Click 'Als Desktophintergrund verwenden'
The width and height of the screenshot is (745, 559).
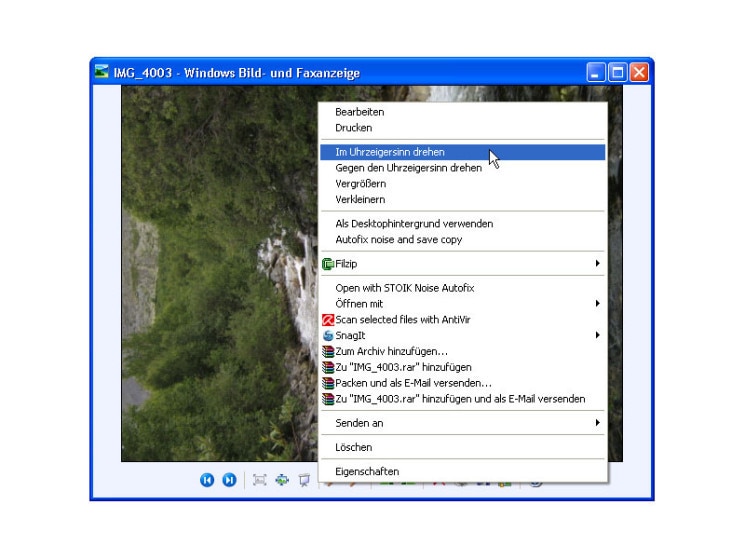click(x=413, y=224)
